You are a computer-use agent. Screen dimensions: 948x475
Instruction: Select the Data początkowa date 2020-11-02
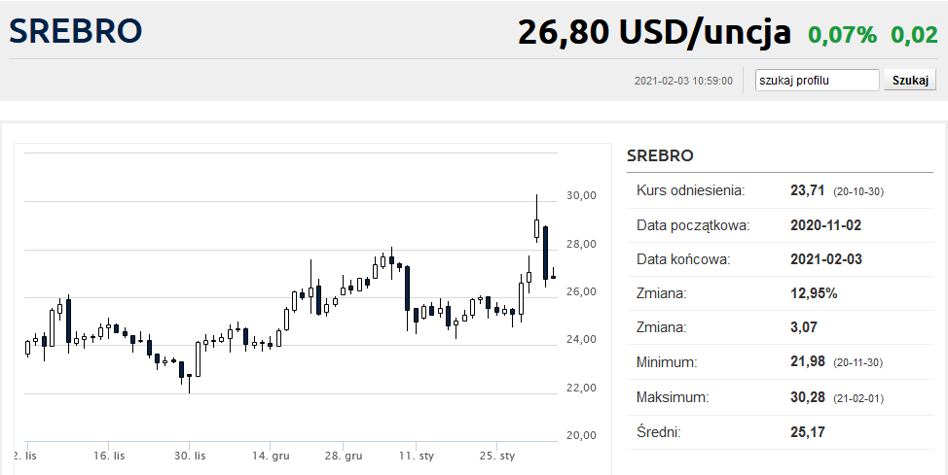(x=826, y=225)
